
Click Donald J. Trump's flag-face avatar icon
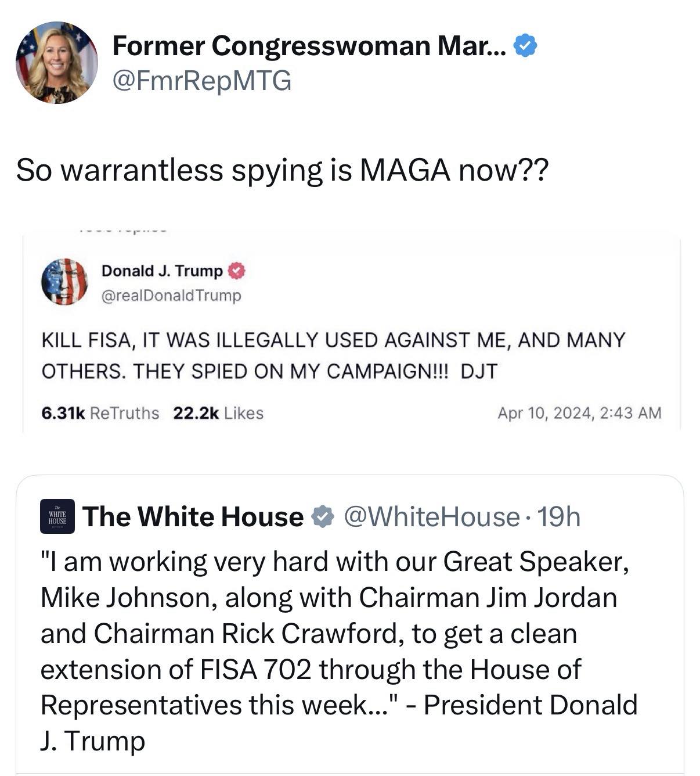(x=64, y=282)
